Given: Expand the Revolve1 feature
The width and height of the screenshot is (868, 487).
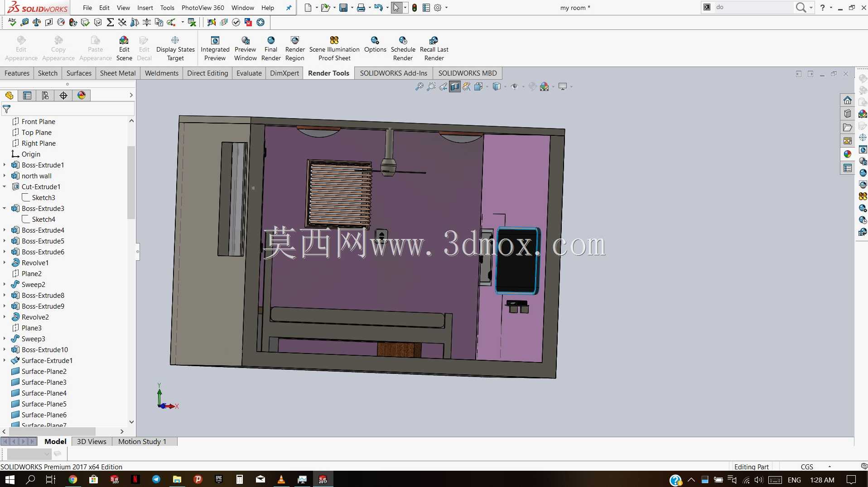Looking at the screenshot, I should tap(5, 263).
